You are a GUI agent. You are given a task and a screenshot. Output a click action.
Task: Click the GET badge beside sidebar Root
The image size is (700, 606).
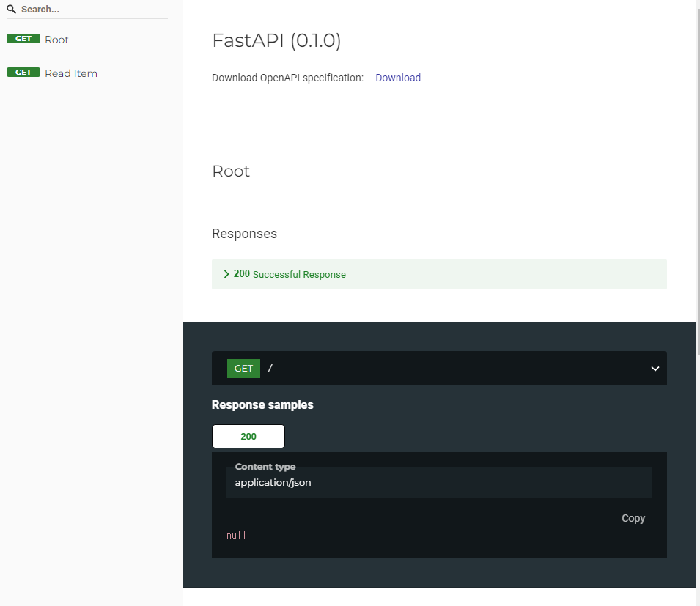pyautogui.click(x=23, y=39)
